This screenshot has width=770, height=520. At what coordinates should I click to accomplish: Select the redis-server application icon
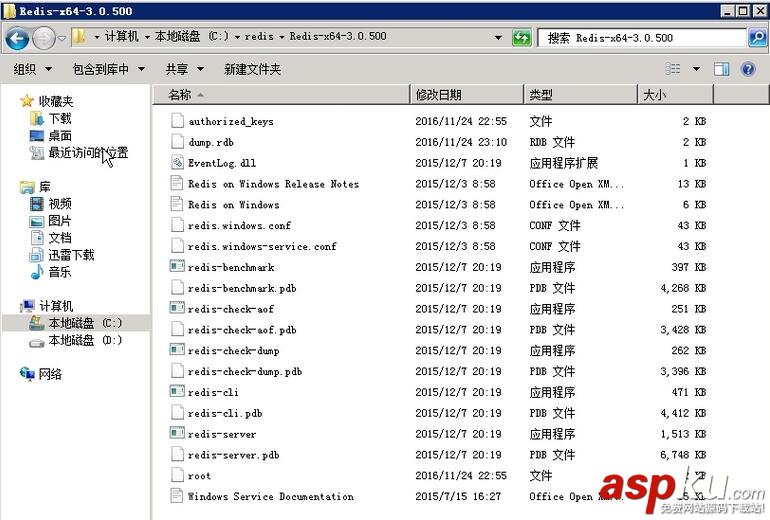click(x=177, y=434)
